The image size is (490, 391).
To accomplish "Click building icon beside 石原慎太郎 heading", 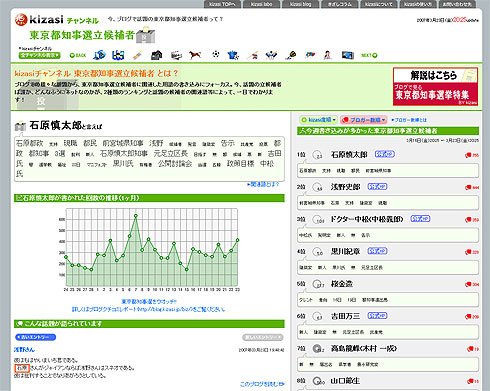I will click(x=20, y=126).
